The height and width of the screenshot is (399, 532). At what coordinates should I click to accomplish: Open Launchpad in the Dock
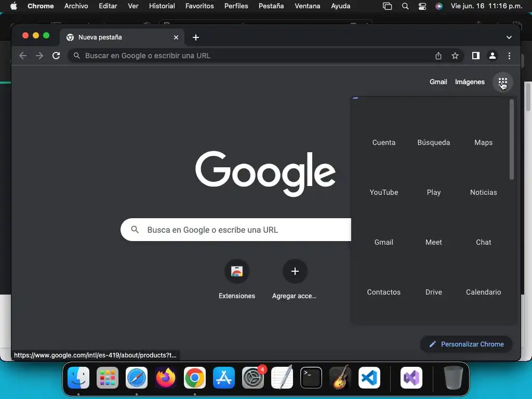[x=108, y=378]
